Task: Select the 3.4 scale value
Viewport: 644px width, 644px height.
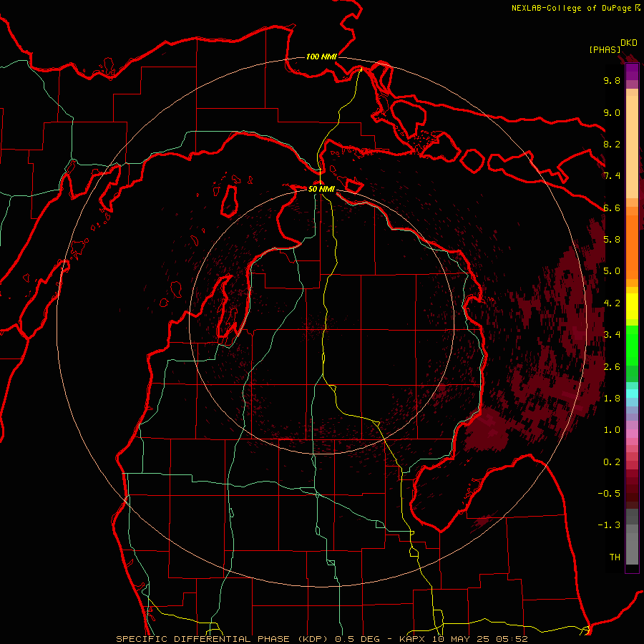Action: click(x=612, y=335)
